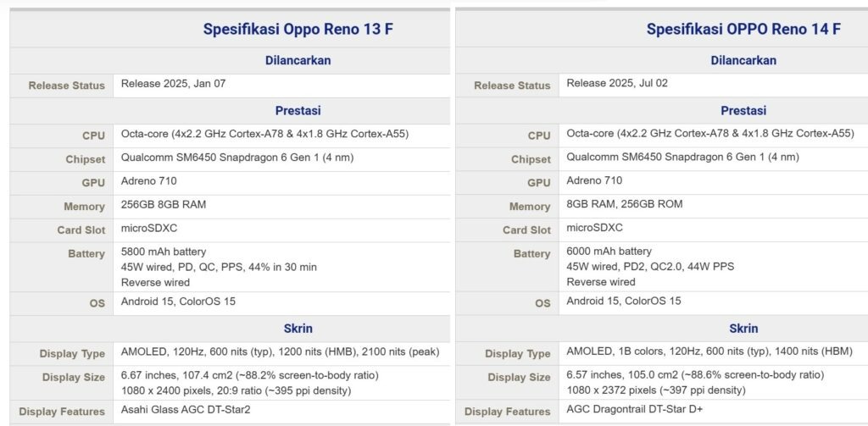Click the 'Spesifikasi Oppo Reno 13 F' title

click(x=298, y=30)
